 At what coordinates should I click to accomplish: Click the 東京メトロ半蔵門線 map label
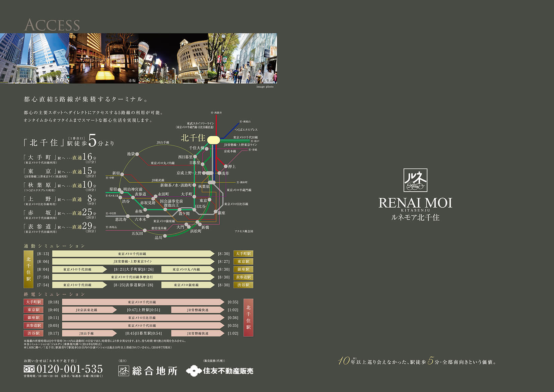(x=239, y=190)
